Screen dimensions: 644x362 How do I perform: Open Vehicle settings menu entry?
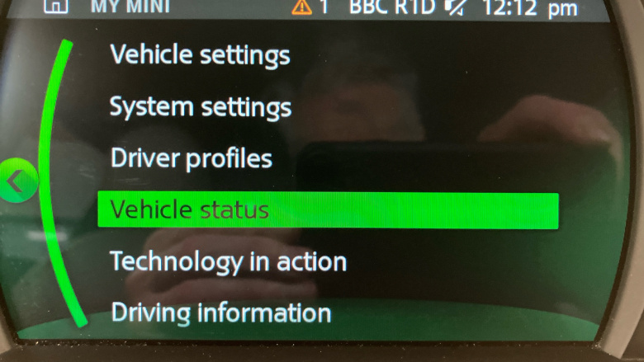[x=200, y=55]
